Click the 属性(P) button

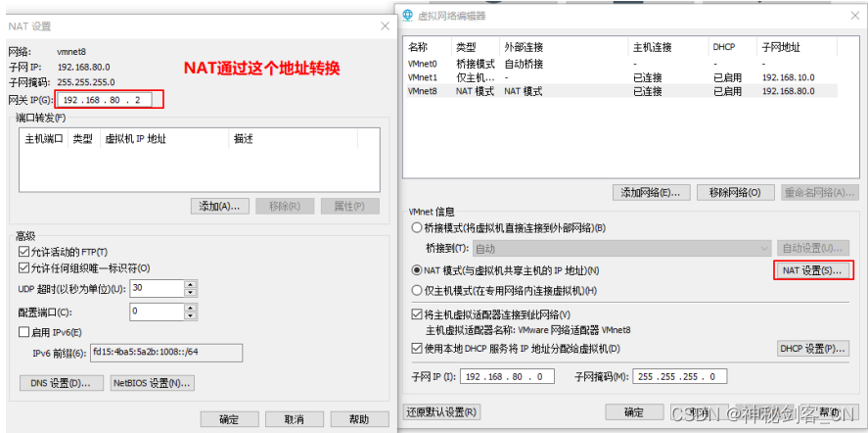[350, 207]
